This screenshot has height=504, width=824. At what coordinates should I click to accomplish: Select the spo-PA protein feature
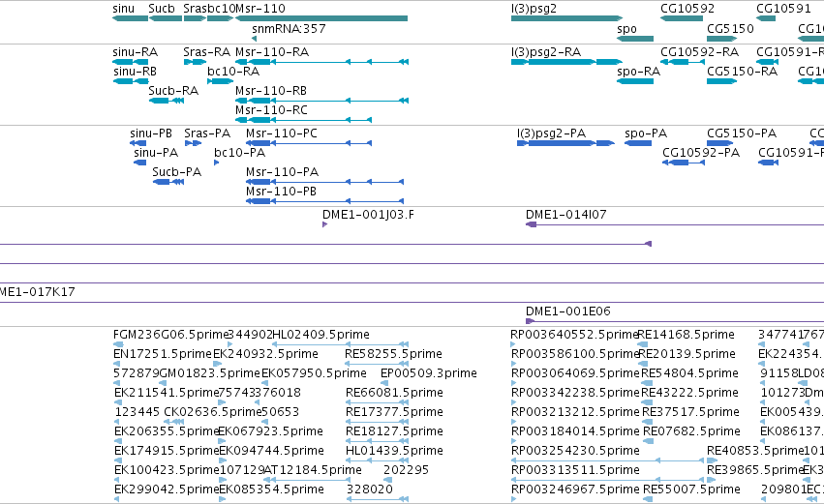tap(638, 143)
